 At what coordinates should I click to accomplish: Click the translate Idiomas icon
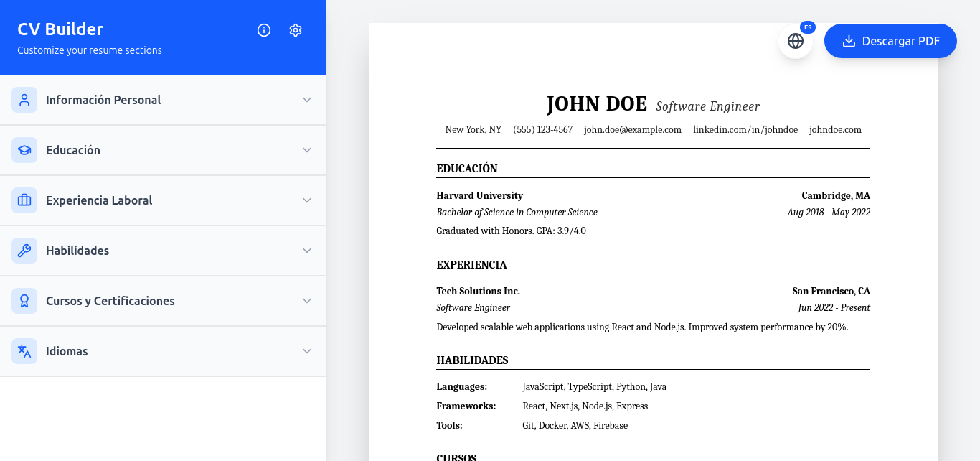pos(24,351)
